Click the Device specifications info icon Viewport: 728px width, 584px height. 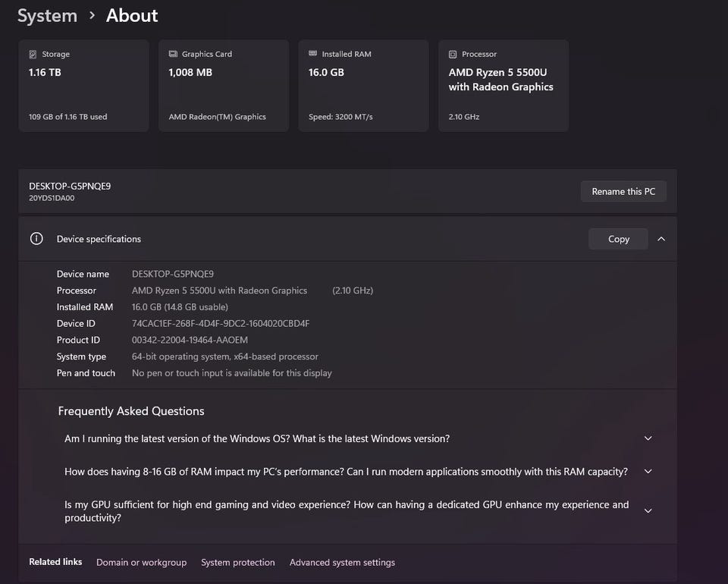tap(36, 239)
